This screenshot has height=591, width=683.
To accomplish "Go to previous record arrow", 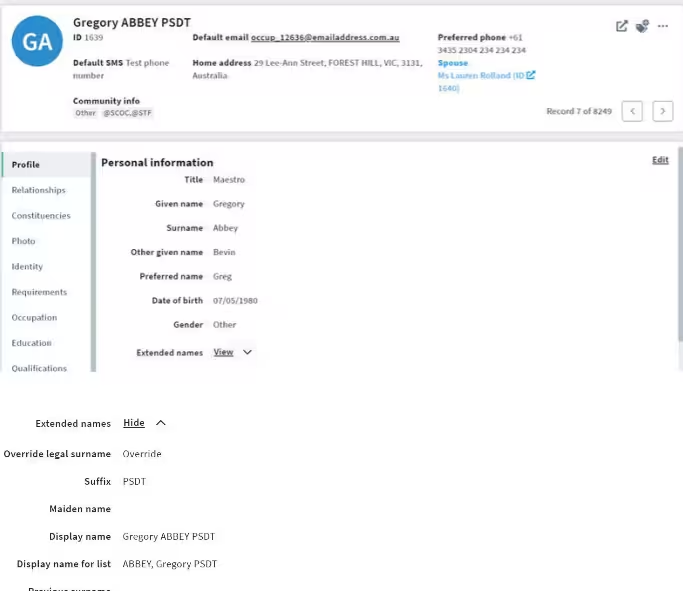I will coord(632,111).
